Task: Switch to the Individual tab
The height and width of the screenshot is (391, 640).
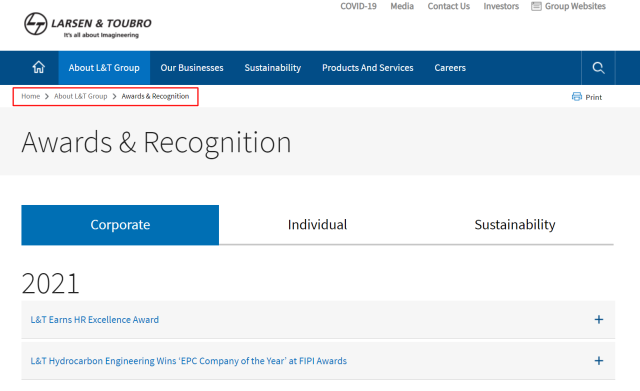Action: (318, 225)
